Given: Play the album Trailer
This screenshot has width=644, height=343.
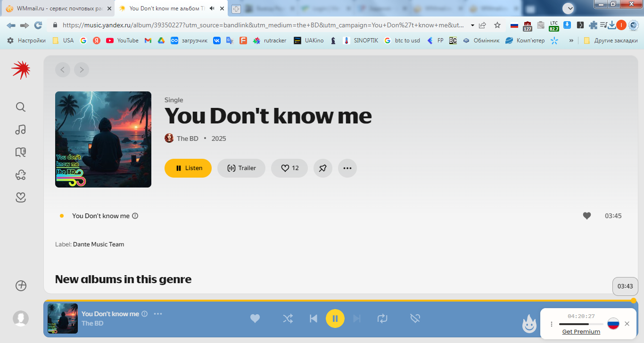Looking at the screenshot, I should point(241,168).
